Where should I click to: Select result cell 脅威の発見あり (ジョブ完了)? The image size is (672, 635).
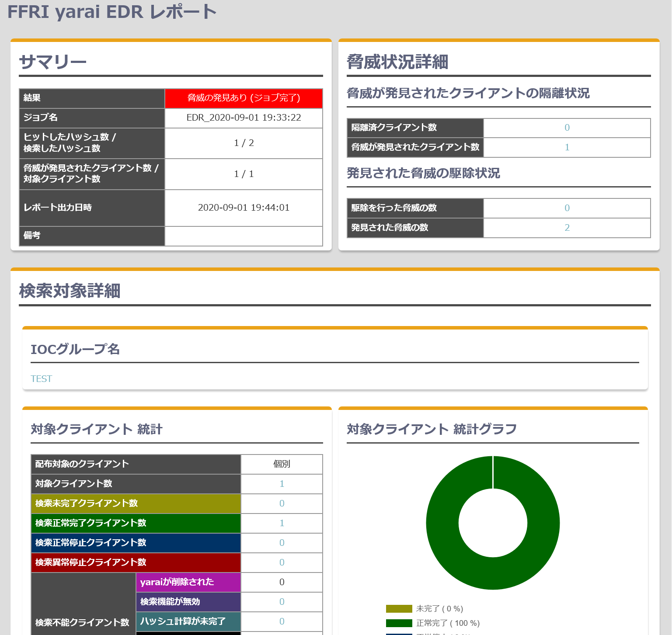click(x=244, y=98)
